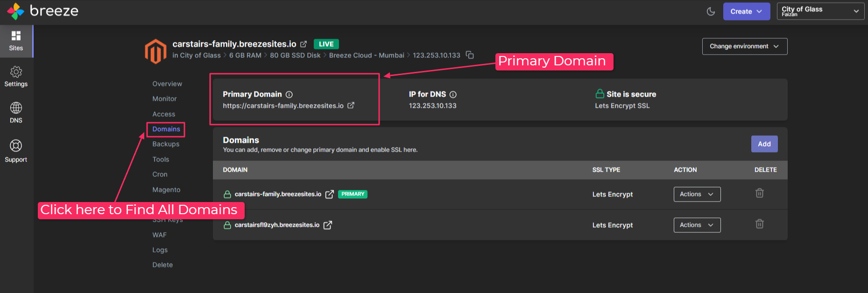The height and width of the screenshot is (293, 868).
Task: Click external link icon after primary domain URL
Action: tap(351, 105)
